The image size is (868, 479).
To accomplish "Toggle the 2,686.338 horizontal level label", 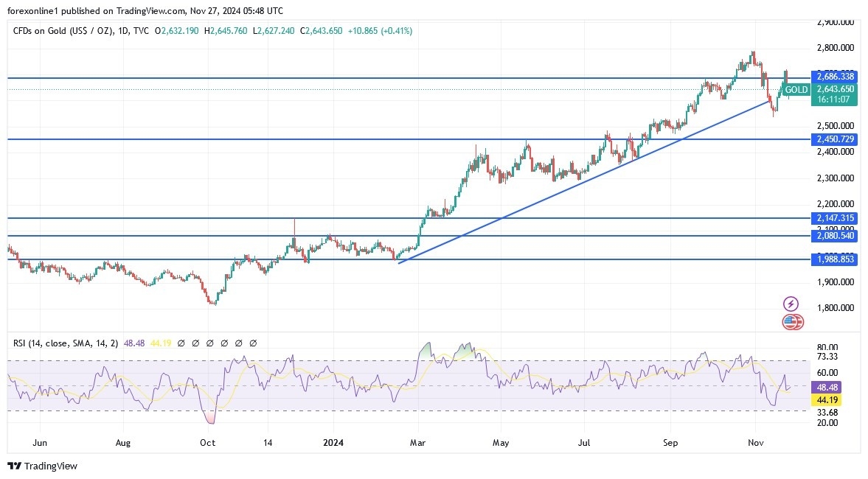I will 834,77.
